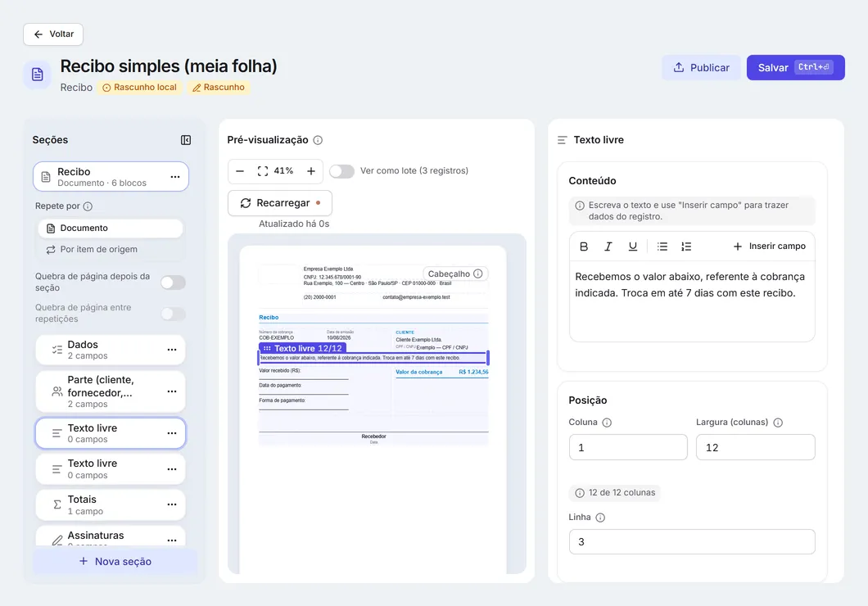Click info icon beside Linha label
The image size is (868, 606).
click(x=600, y=518)
